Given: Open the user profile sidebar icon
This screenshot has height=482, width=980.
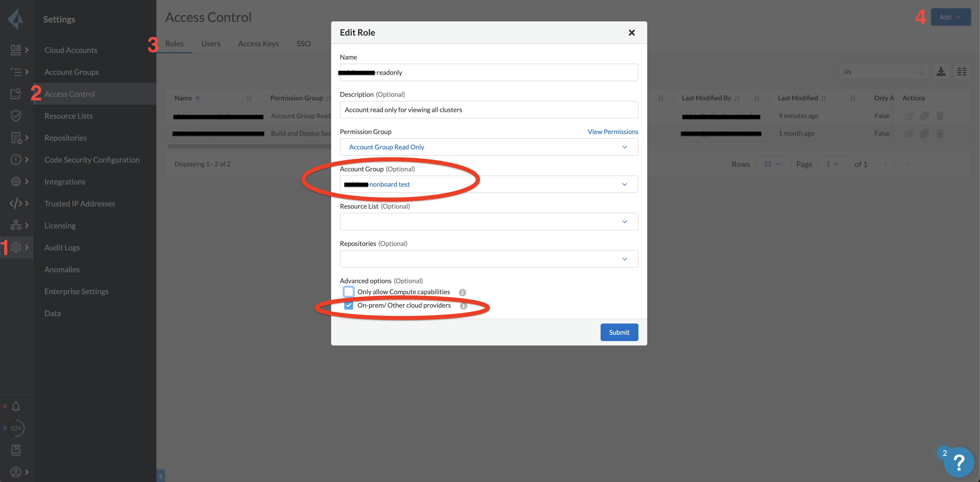Looking at the screenshot, I should click(16, 472).
